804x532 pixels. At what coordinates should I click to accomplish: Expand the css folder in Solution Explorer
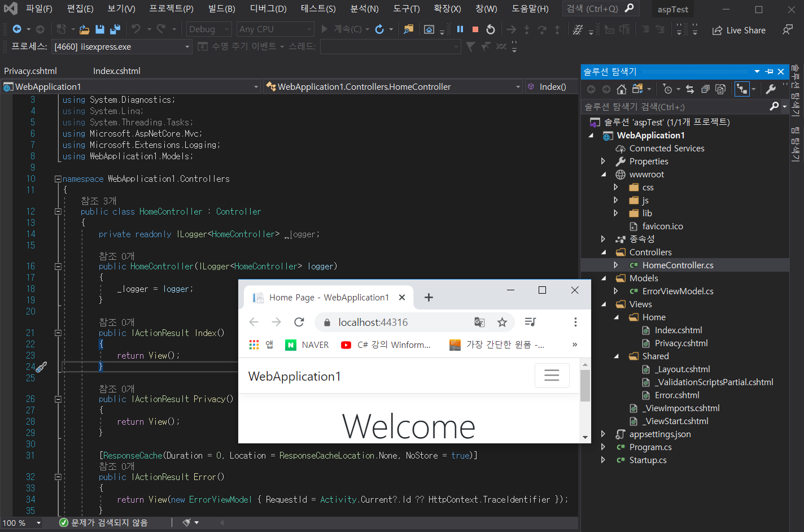click(x=616, y=187)
